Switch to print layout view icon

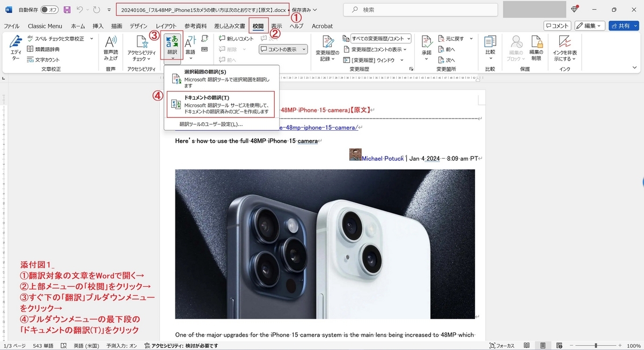click(x=543, y=346)
